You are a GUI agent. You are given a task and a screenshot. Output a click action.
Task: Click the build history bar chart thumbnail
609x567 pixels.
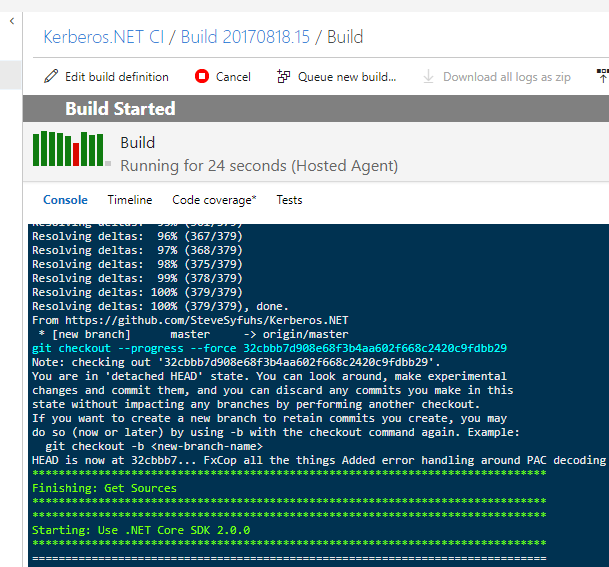(72, 149)
